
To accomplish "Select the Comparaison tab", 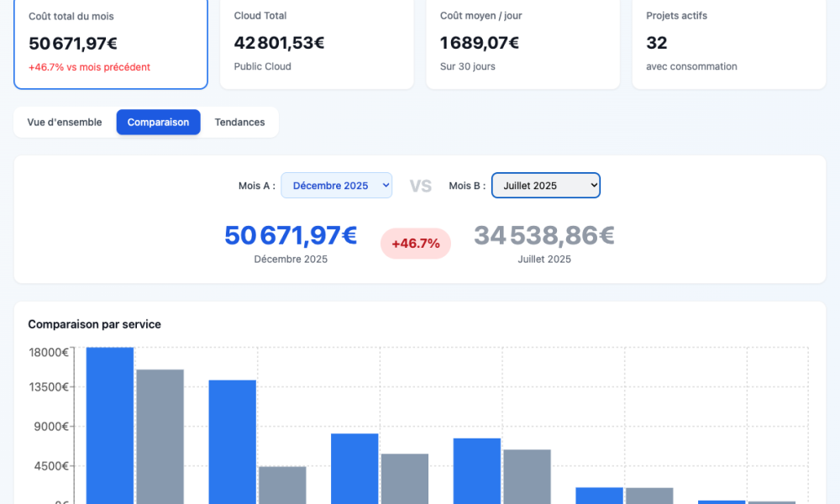I will (x=158, y=123).
